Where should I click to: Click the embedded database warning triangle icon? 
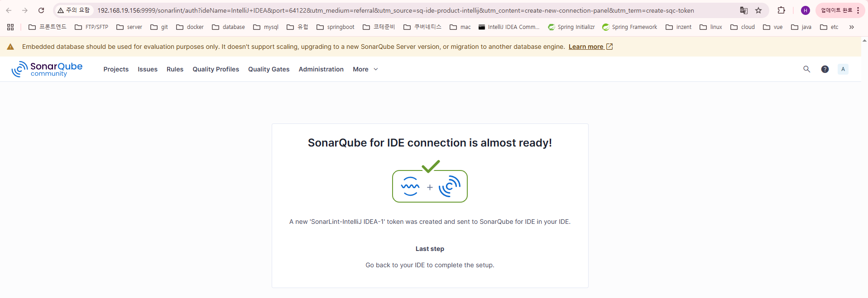[x=10, y=47]
